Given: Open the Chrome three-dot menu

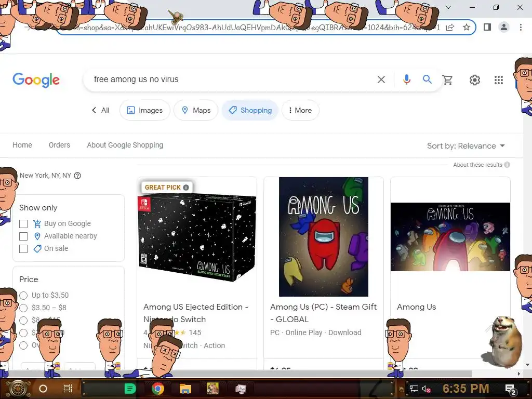Looking at the screenshot, I should click(521, 27).
